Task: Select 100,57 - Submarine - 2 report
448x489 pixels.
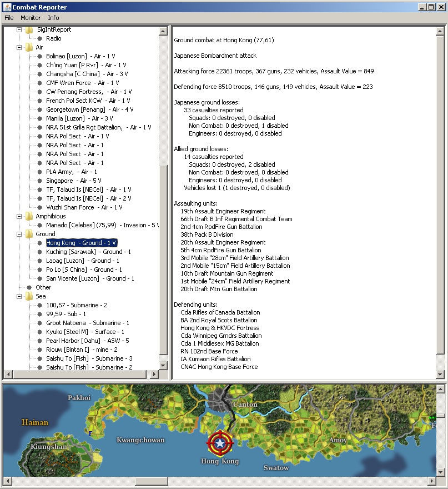Action: [x=77, y=305]
